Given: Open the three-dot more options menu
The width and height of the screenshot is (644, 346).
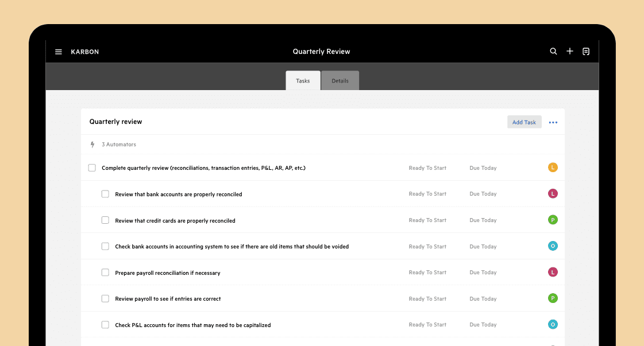Looking at the screenshot, I should 553,122.
